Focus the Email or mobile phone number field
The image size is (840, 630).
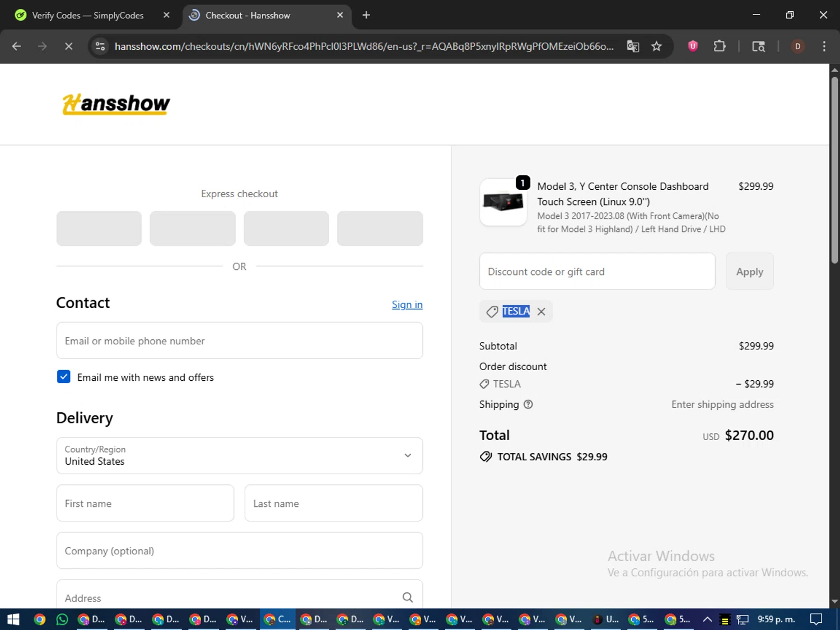(240, 340)
